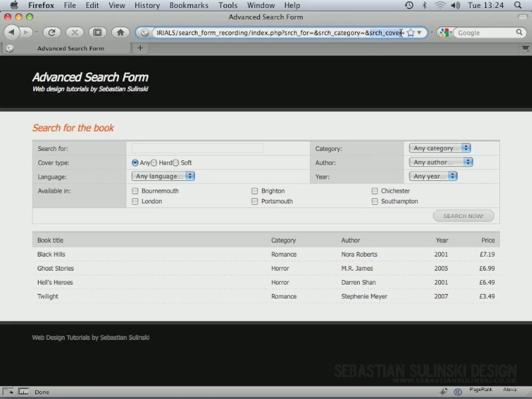Open the Any author dropdown
532x399 pixels.
pyautogui.click(x=441, y=162)
